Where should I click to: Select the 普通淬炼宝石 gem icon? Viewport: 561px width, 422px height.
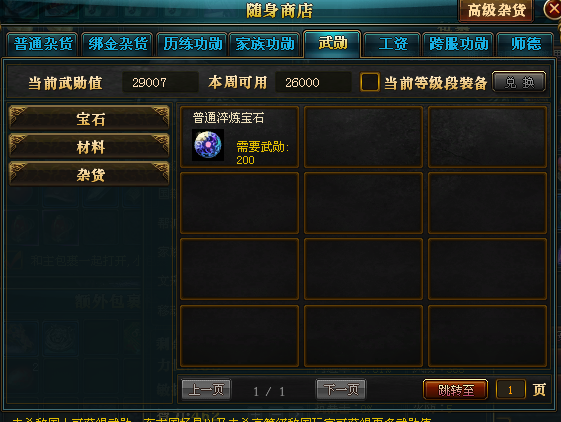click(x=208, y=145)
